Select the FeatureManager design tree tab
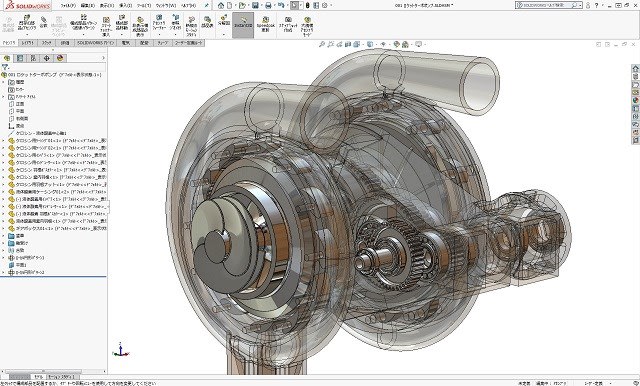640x386 pixels. point(7,58)
